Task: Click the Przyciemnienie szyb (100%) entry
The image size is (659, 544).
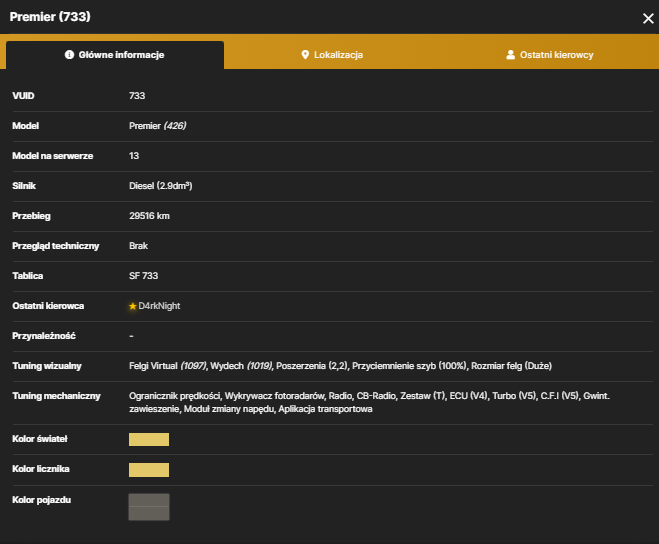Action: pos(409,366)
